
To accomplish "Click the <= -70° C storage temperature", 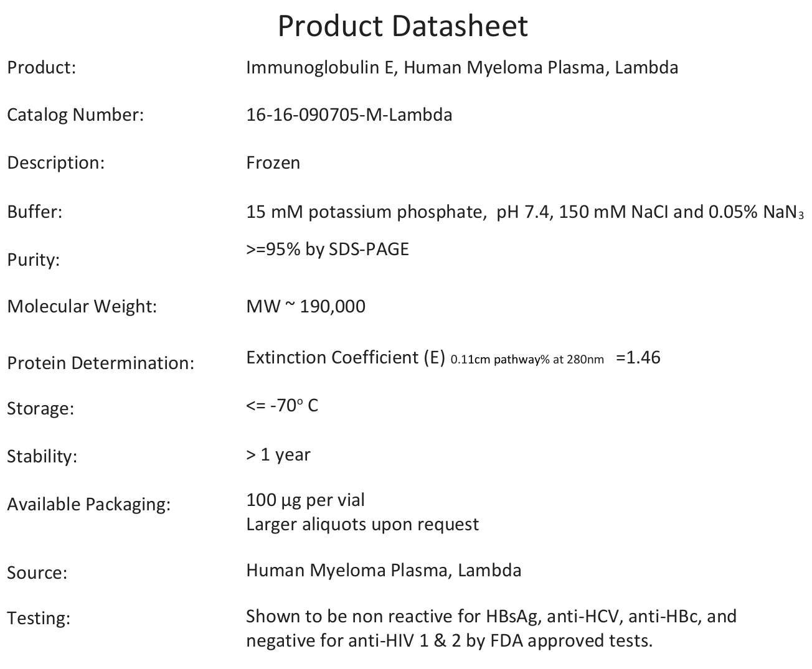I will tap(281, 406).
